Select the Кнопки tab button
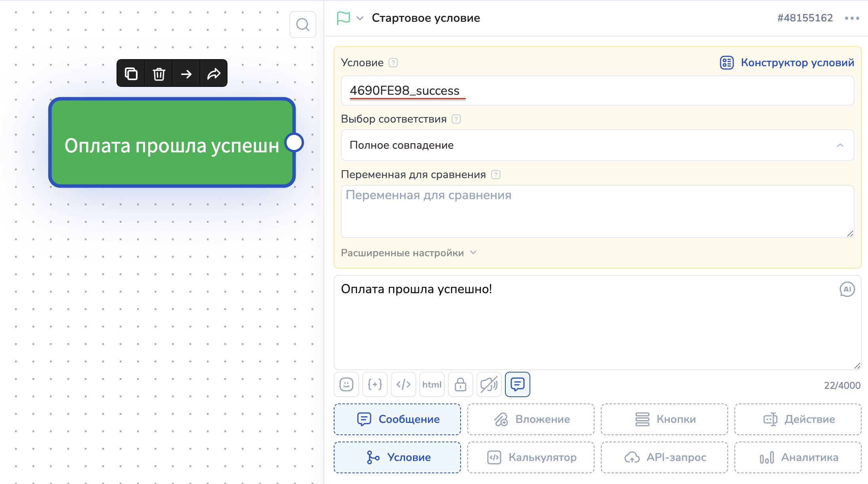868x484 pixels. [664, 419]
